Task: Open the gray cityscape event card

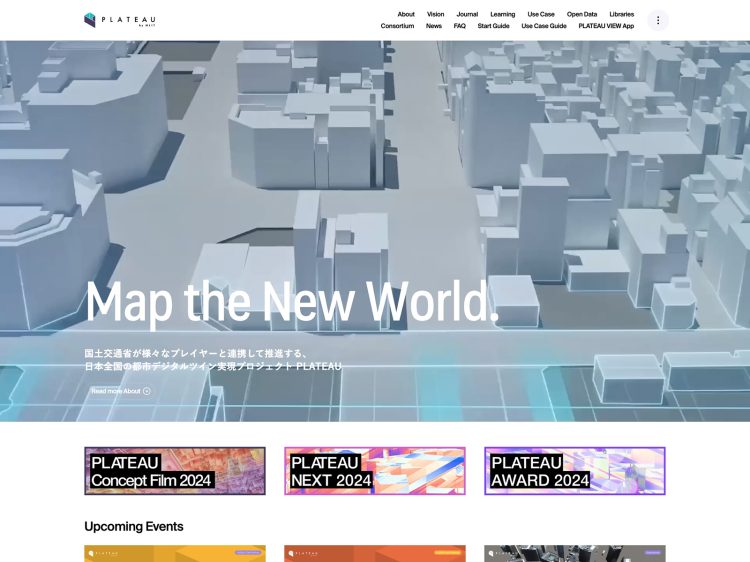Action: (574, 553)
